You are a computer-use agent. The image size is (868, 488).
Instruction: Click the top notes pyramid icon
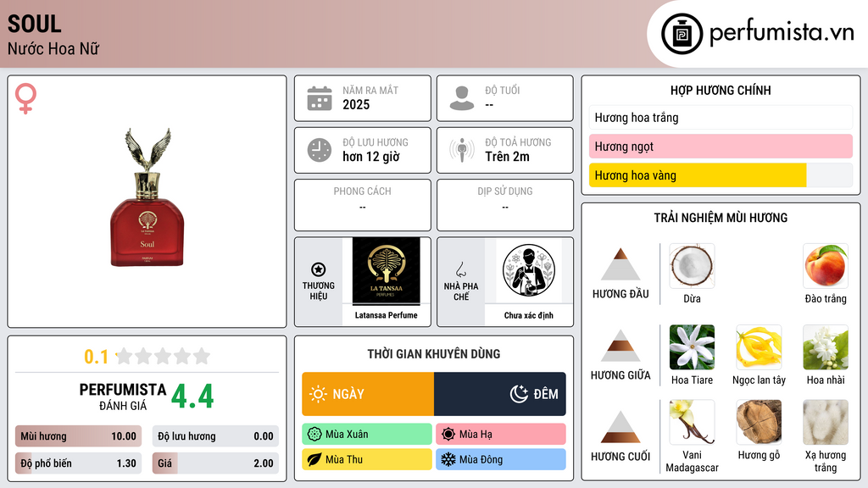click(620, 264)
